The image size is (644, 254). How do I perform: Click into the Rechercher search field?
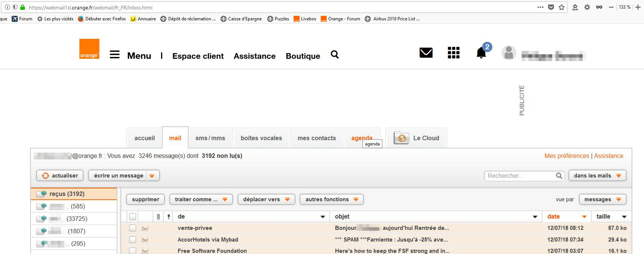pyautogui.click(x=519, y=176)
